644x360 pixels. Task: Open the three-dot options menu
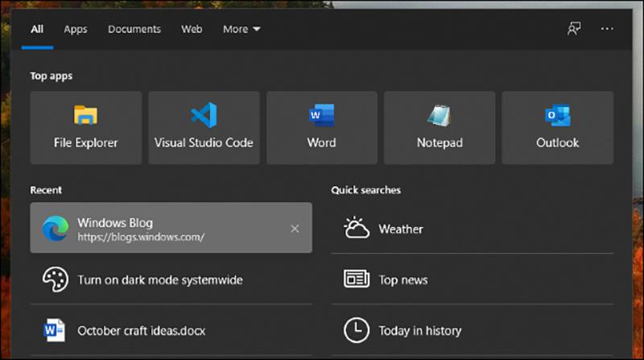pyautogui.click(x=607, y=29)
